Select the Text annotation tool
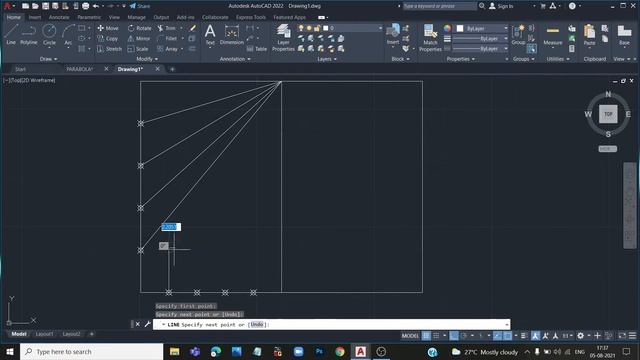This screenshot has height=360, width=640. coord(210,34)
